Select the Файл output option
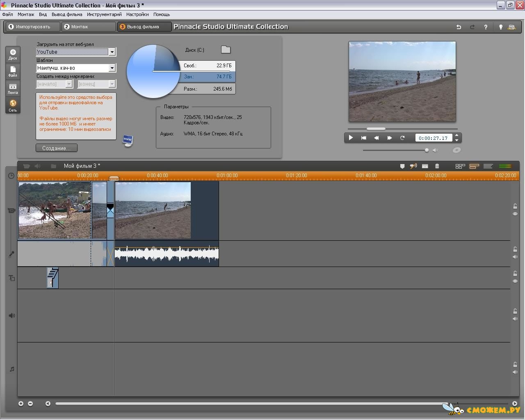This screenshot has height=420, width=525. pos(13,72)
